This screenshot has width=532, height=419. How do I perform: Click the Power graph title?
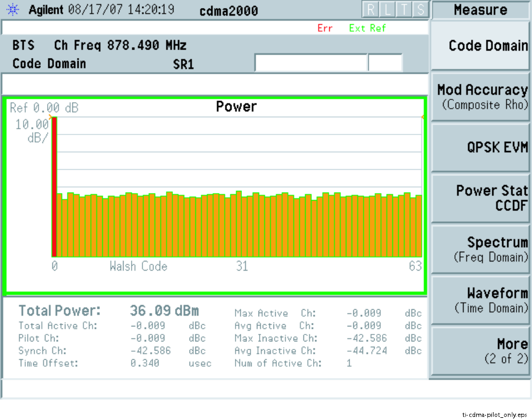tap(237, 106)
